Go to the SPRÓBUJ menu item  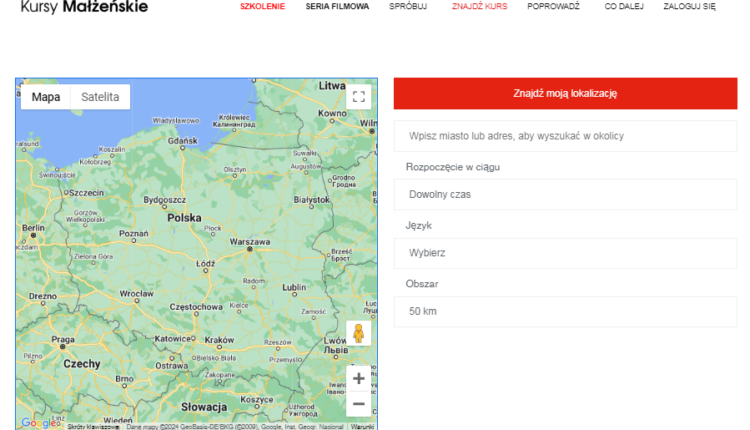click(x=408, y=6)
